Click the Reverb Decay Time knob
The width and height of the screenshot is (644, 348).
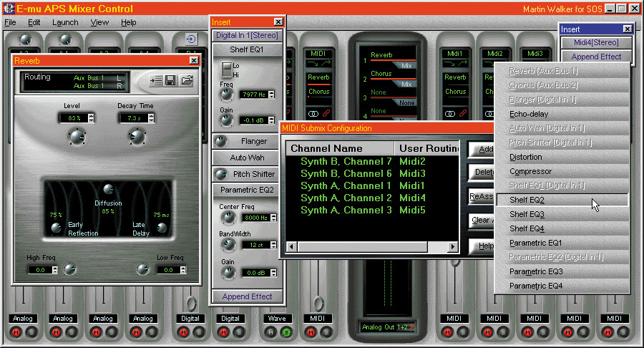[137, 135]
